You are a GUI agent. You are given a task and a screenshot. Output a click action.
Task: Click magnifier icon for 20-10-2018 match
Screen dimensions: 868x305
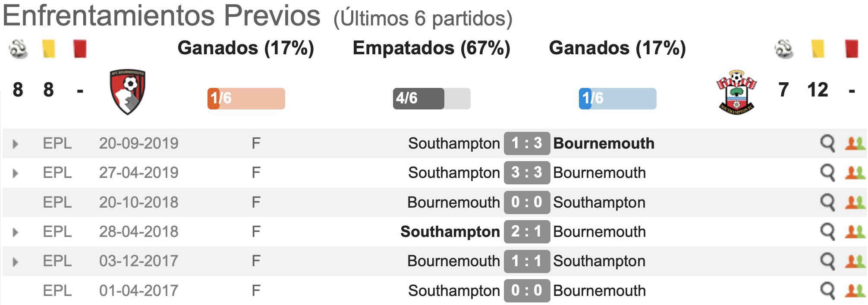click(827, 202)
